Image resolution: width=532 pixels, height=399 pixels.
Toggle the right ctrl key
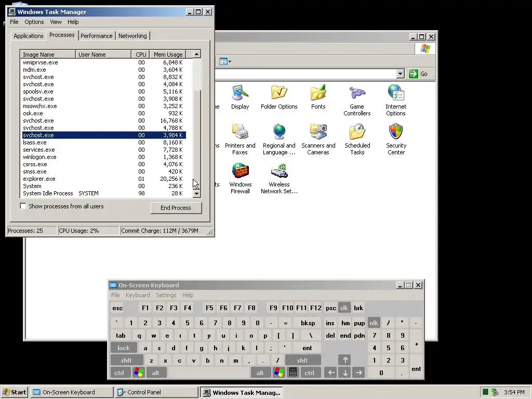[310, 373]
